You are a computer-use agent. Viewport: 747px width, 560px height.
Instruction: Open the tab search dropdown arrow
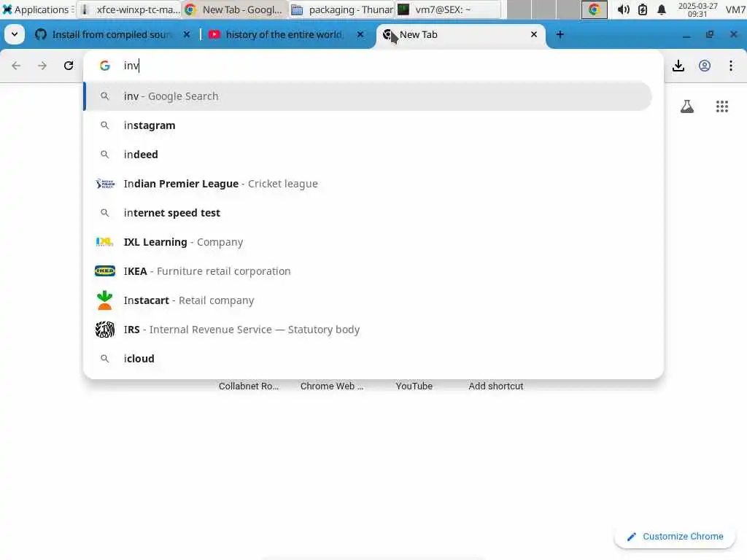(x=15, y=34)
